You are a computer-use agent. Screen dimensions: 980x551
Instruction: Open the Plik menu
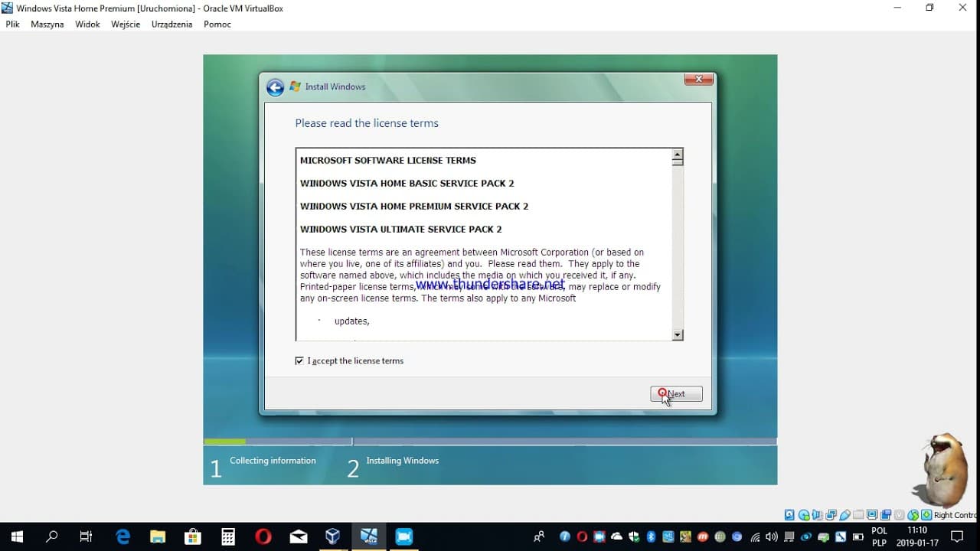tap(12, 24)
